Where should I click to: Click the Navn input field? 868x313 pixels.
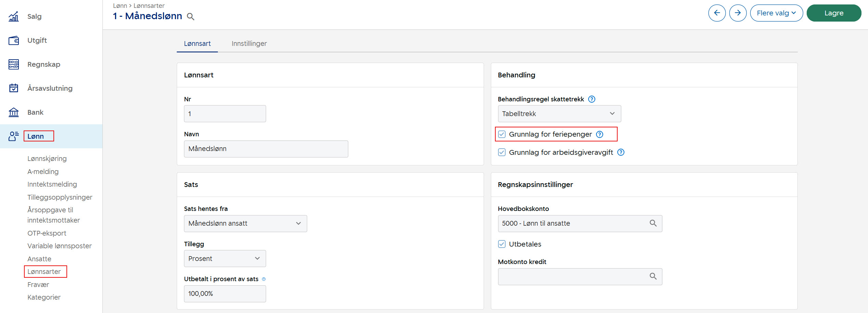click(x=266, y=149)
